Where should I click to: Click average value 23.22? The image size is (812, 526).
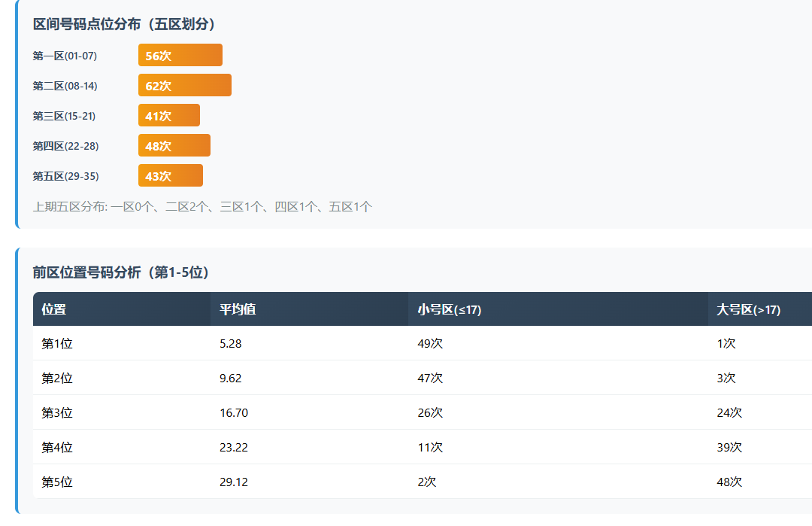pos(234,447)
